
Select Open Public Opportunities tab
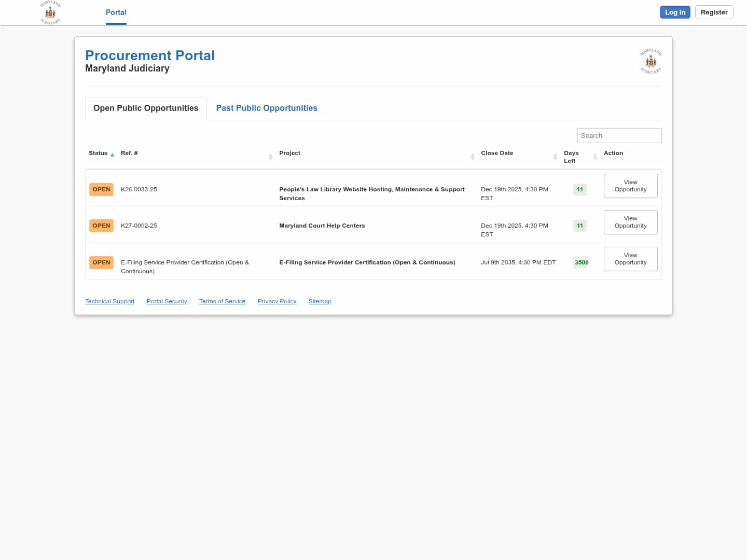[x=146, y=108]
